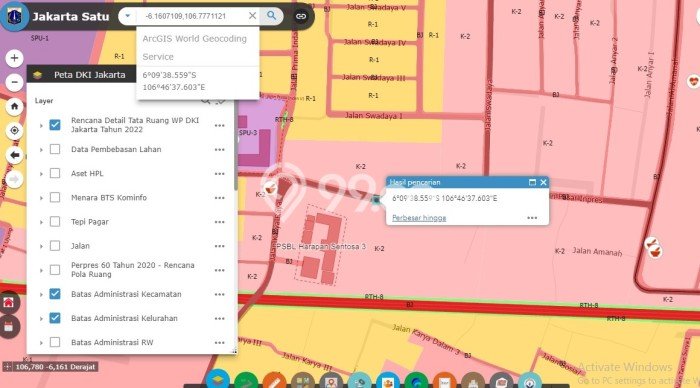The height and width of the screenshot is (388, 700).
Task: Zoom in the map with plus button
Action: click(14, 58)
